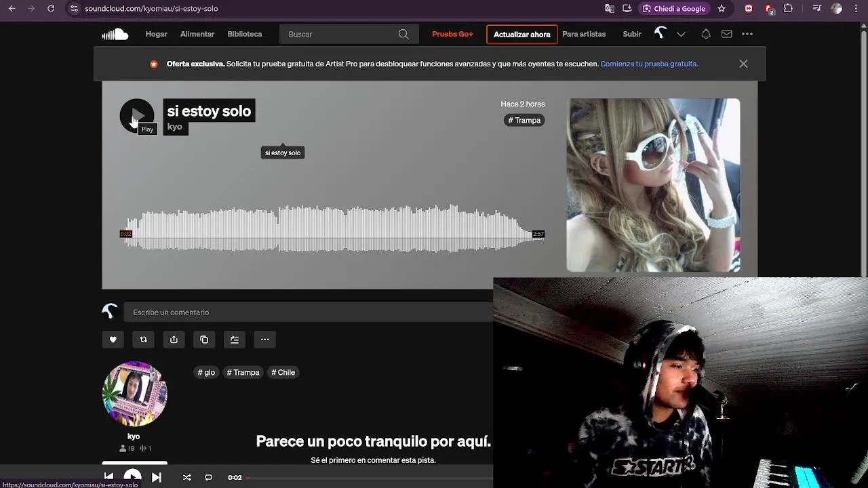Like the track with the heart icon

[x=113, y=340]
